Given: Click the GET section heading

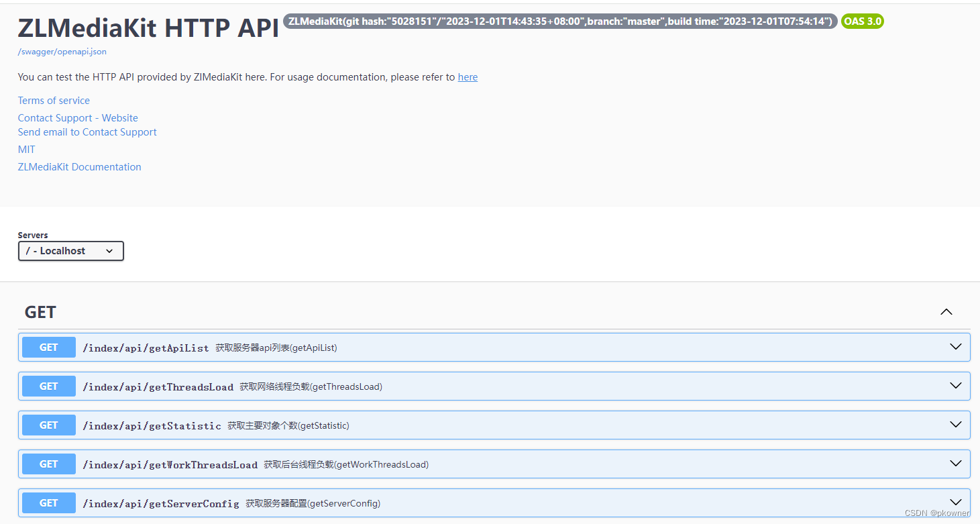Looking at the screenshot, I should click(x=40, y=312).
